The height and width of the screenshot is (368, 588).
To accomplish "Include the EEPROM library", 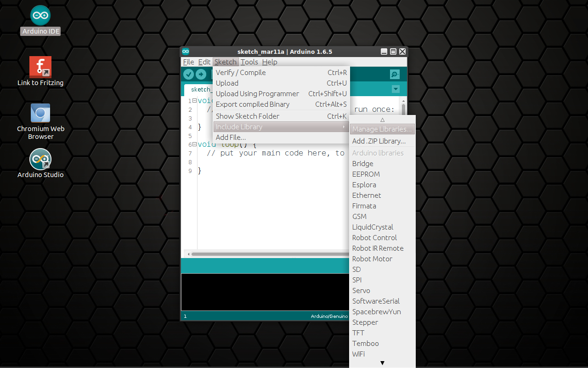I will pos(382,174).
